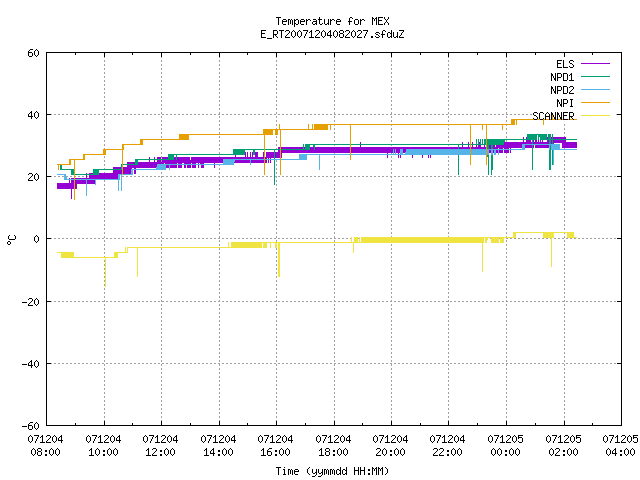Click the y-axis label -20

click(x=31, y=302)
